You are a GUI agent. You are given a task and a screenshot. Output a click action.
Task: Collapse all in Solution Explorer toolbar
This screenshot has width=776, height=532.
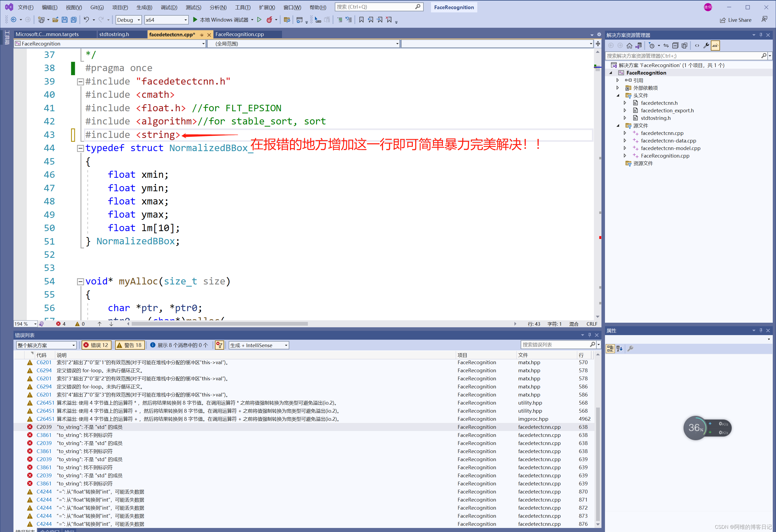coord(675,46)
